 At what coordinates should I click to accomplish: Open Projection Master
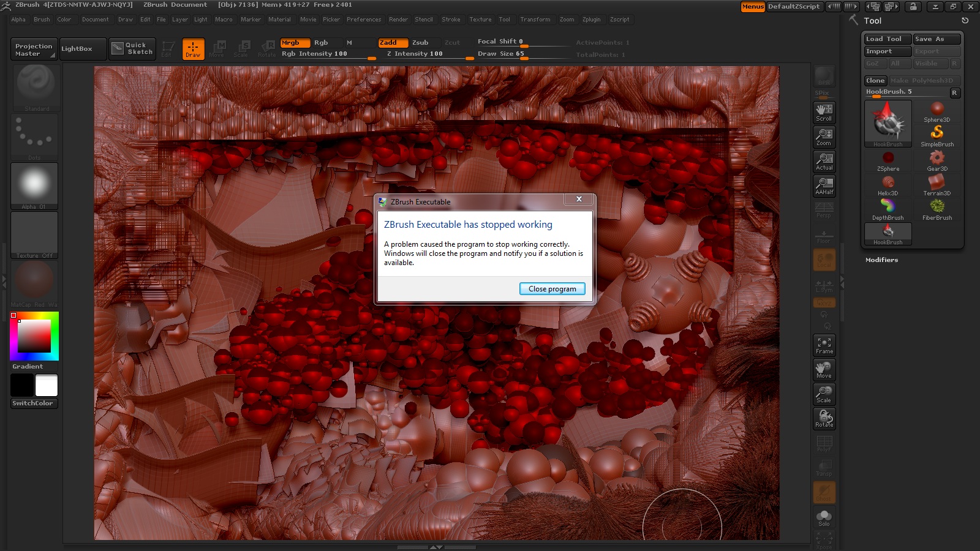coord(34,50)
